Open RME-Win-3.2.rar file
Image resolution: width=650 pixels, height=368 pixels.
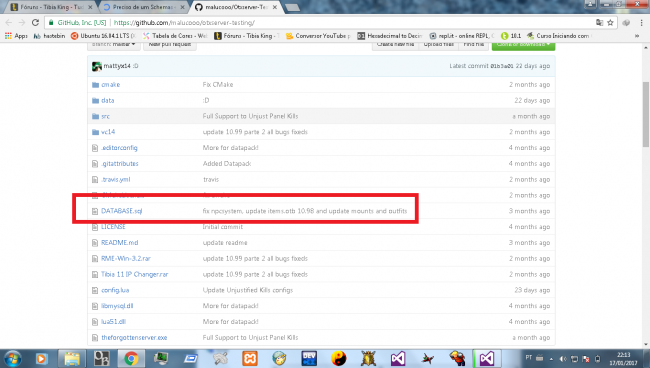[126, 258]
